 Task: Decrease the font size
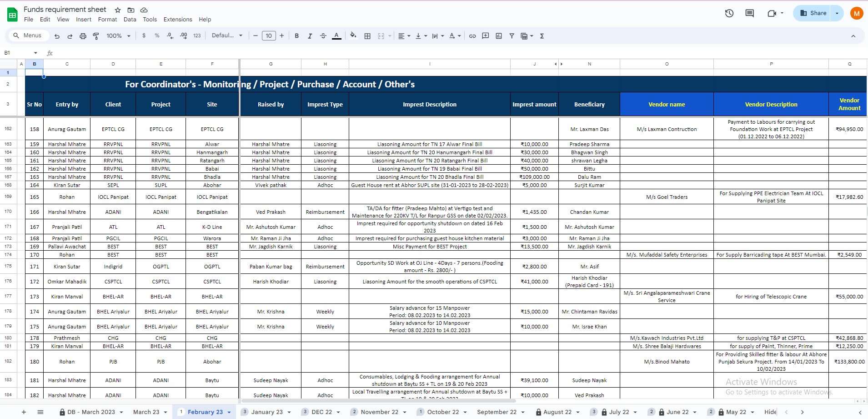pyautogui.click(x=256, y=36)
